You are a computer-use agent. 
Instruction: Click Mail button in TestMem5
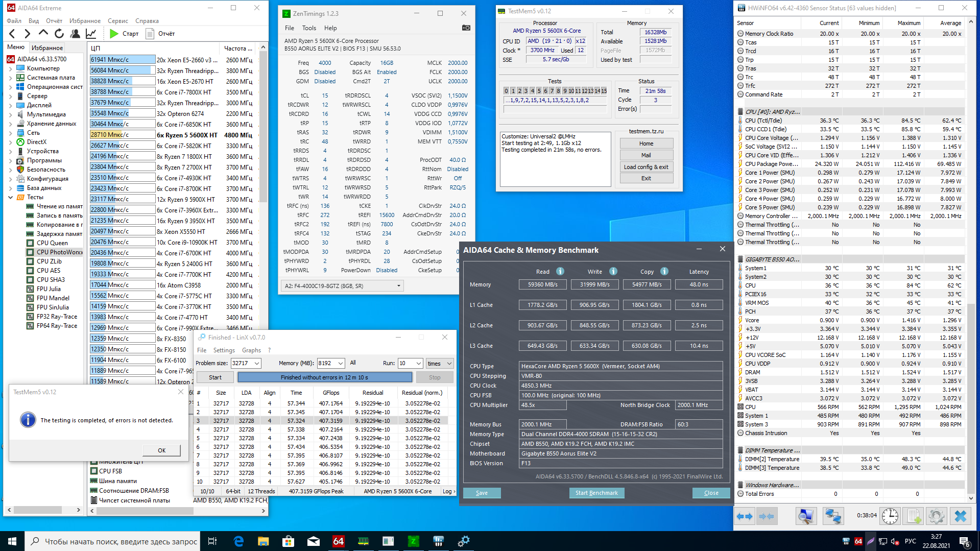pos(646,155)
